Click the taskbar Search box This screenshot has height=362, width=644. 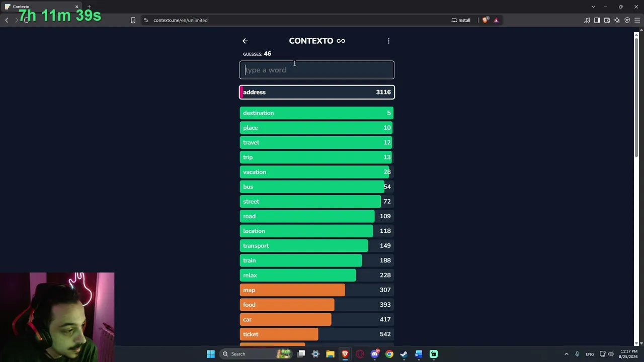click(x=257, y=354)
